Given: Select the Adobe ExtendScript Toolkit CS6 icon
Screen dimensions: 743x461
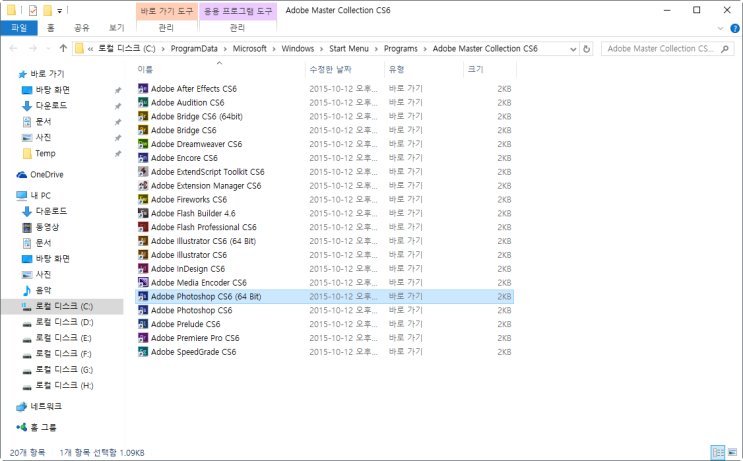Looking at the screenshot, I should tap(143, 172).
